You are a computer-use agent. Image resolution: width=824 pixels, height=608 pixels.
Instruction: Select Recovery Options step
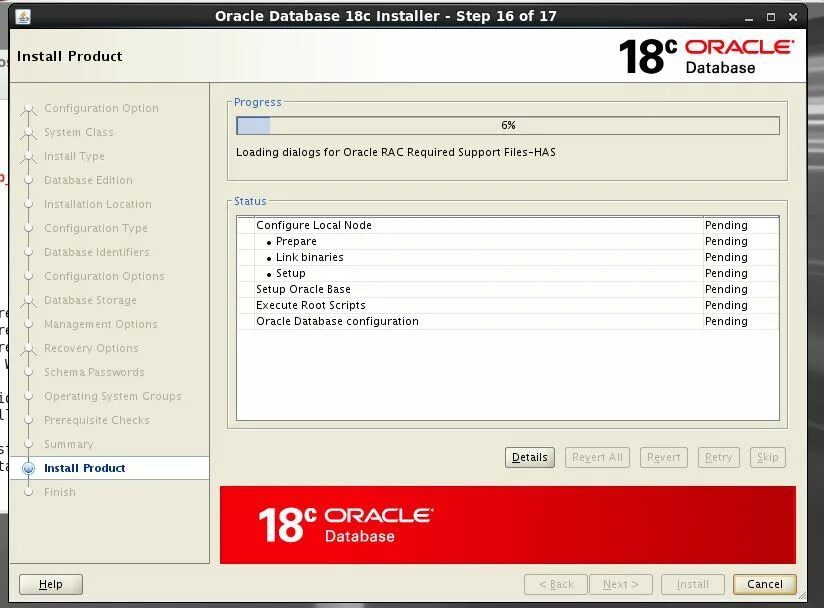91,348
